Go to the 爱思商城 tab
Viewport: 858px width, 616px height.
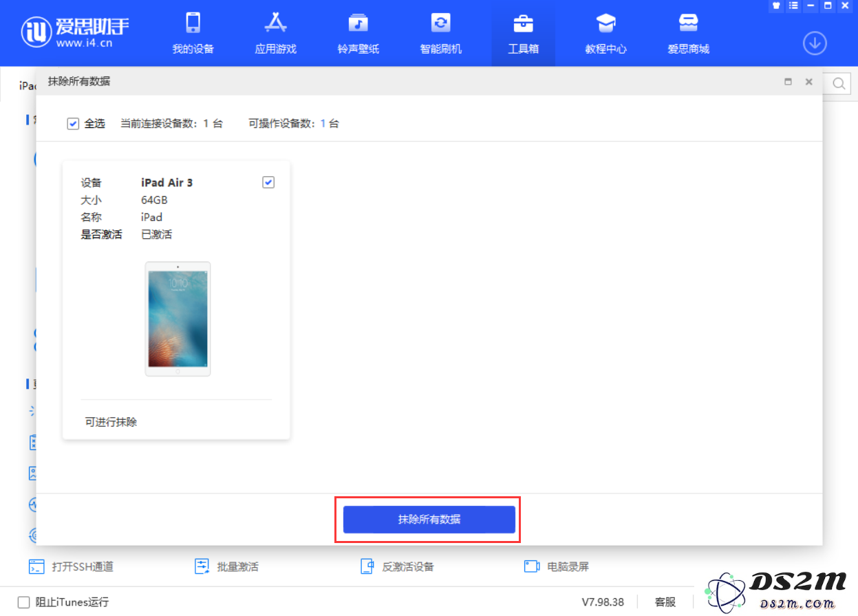coord(688,33)
